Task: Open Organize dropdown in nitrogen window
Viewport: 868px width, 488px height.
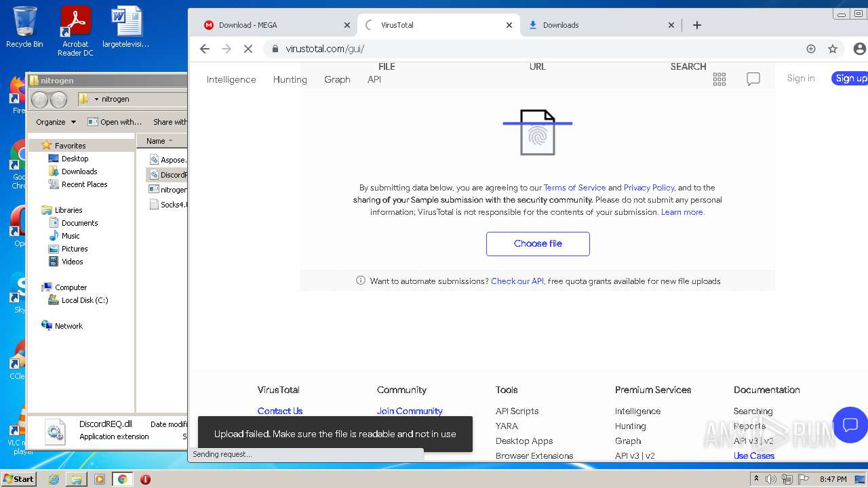Action: click(x=56, y=122)
